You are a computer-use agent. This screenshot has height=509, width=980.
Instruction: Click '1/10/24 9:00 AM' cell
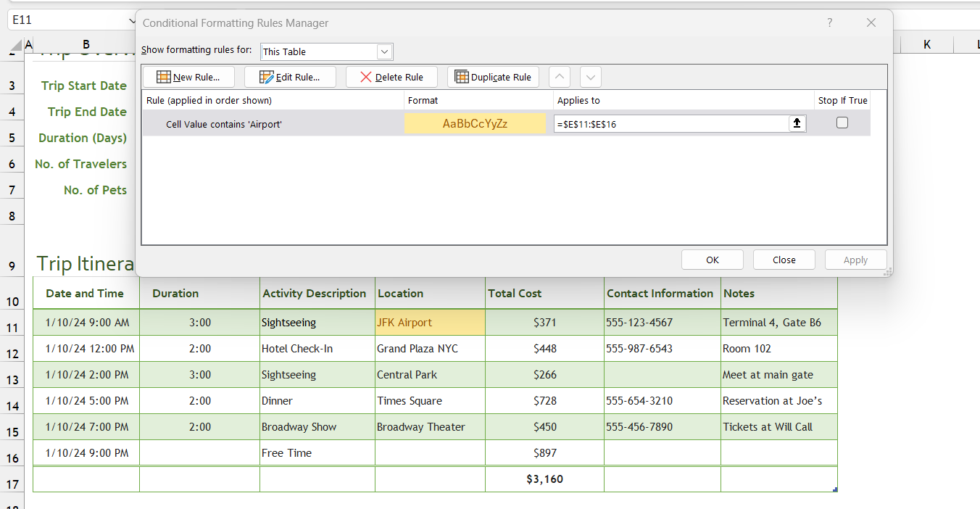coord(86,323)
